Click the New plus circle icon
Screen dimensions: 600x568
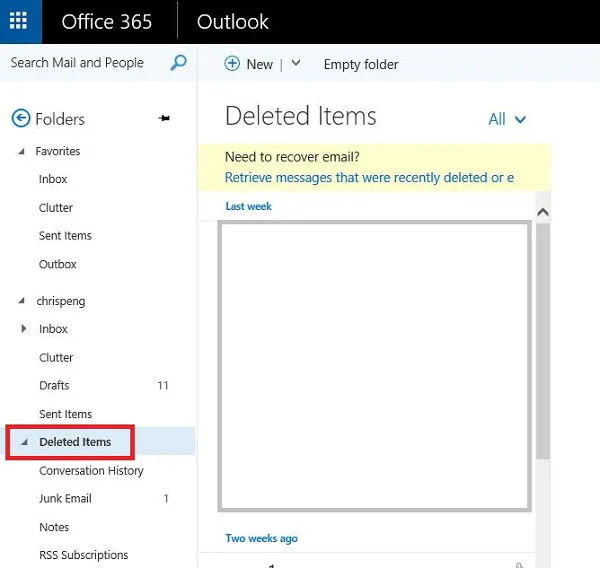[x=232, y=64]
